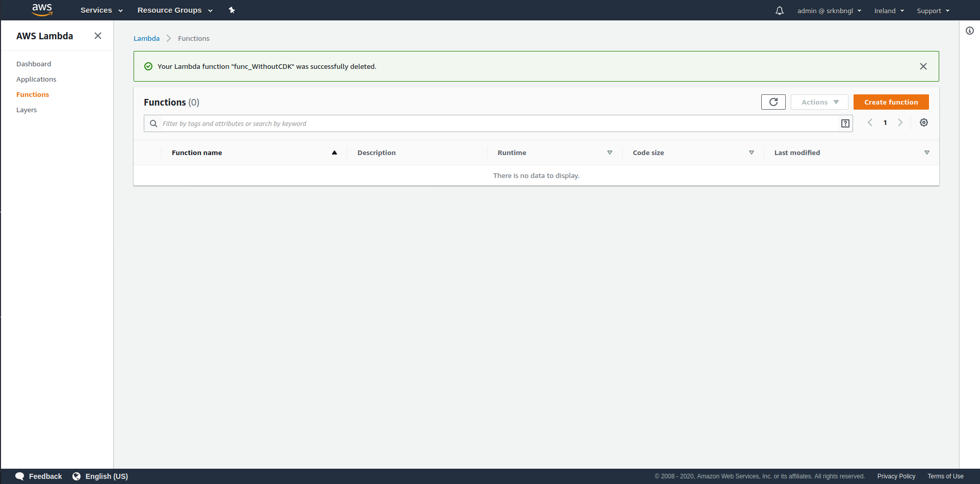This screenshot has height=484, width=980.
Task: Toggle Function name sort order
Action: coord(334,152)
